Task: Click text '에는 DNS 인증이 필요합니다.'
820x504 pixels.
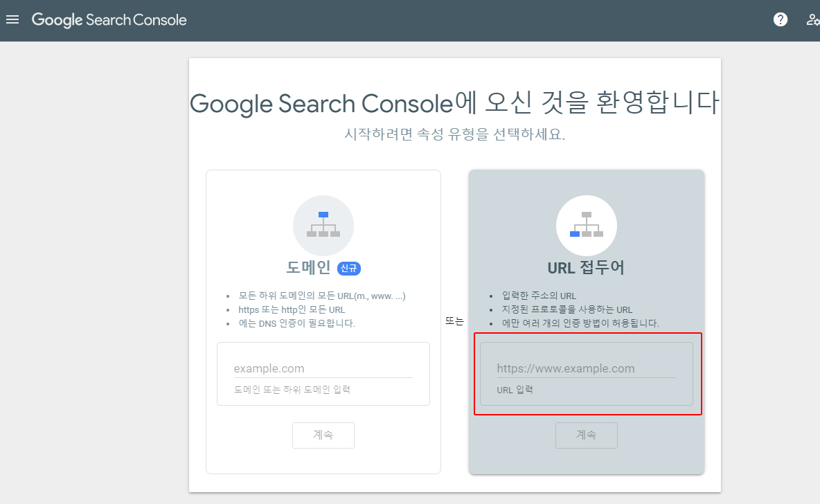Action: (296, 323)
